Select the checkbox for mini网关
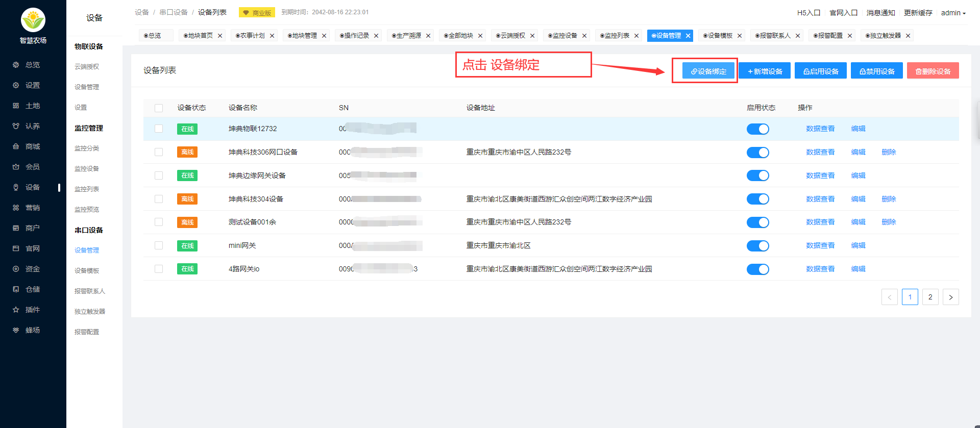The image size is (980, 428). [159, 245]
